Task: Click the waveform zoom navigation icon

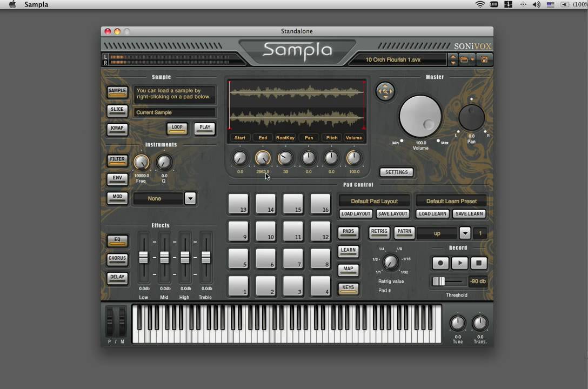Action: click(x=385, y=91)
